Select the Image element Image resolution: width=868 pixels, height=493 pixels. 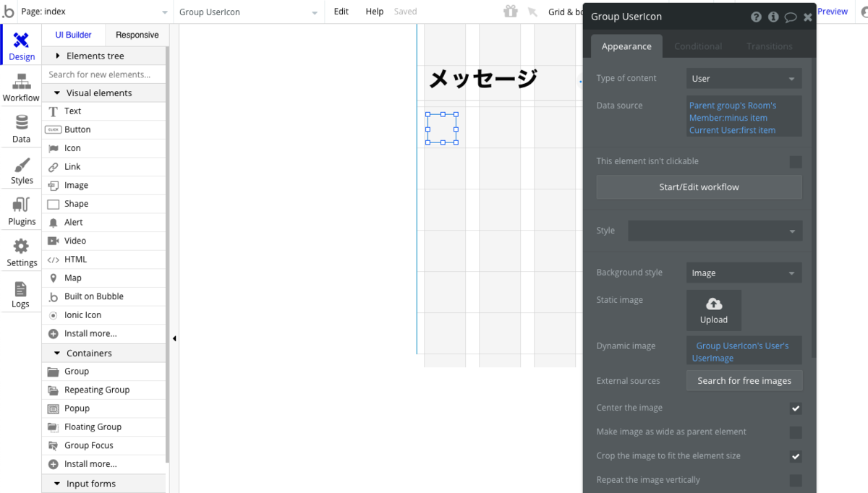[104, 185]
